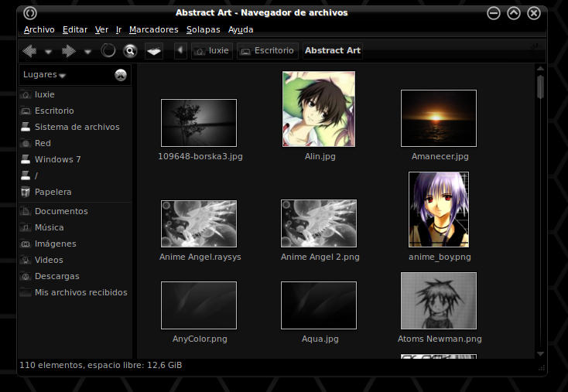This screenshot has height=392, width=568.
Task: Click the Videos folder icon
Action: pos(26,260)
